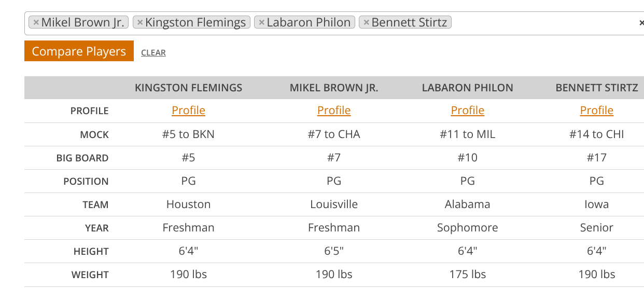Open Kingston Flemings' Profile link
644x288 pixels.
pyautogui.click(x=188, y=111)
